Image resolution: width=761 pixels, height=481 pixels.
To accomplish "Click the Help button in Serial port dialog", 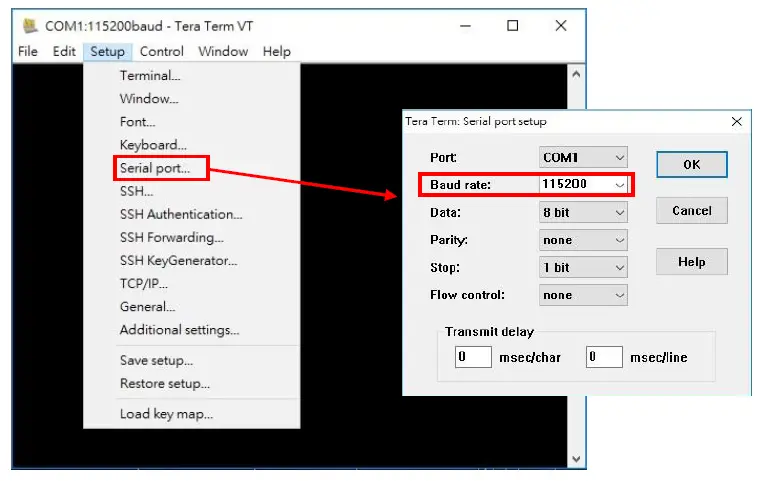I will click(692, 262).
